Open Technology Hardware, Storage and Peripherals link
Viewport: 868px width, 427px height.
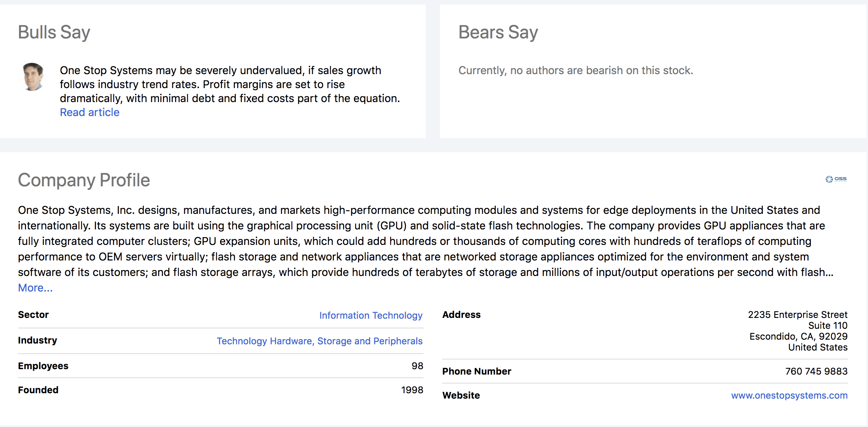pyautogui.click(x=319, y=341)
